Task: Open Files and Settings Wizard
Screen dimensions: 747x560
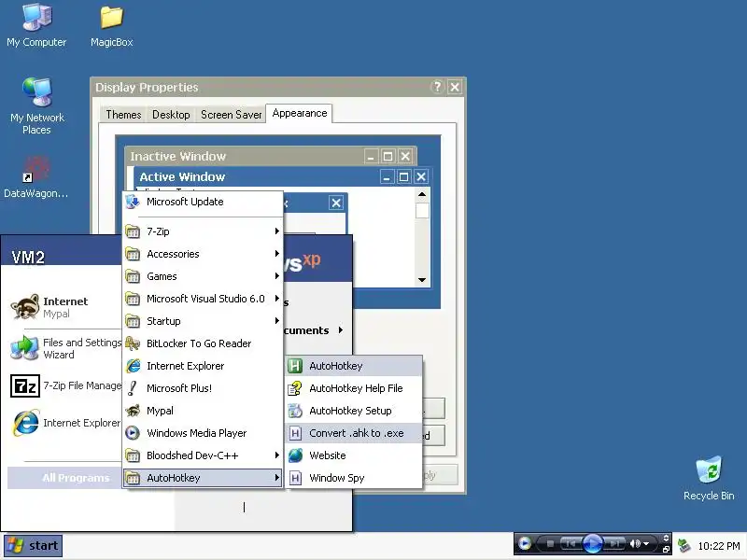Action: click(x=64, y=348)
